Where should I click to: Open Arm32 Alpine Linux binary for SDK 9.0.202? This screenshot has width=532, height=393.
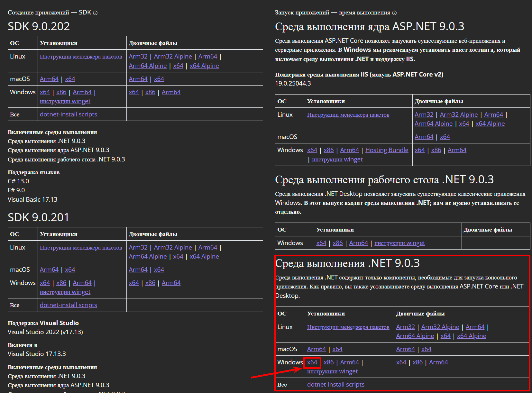pos(173,57)
